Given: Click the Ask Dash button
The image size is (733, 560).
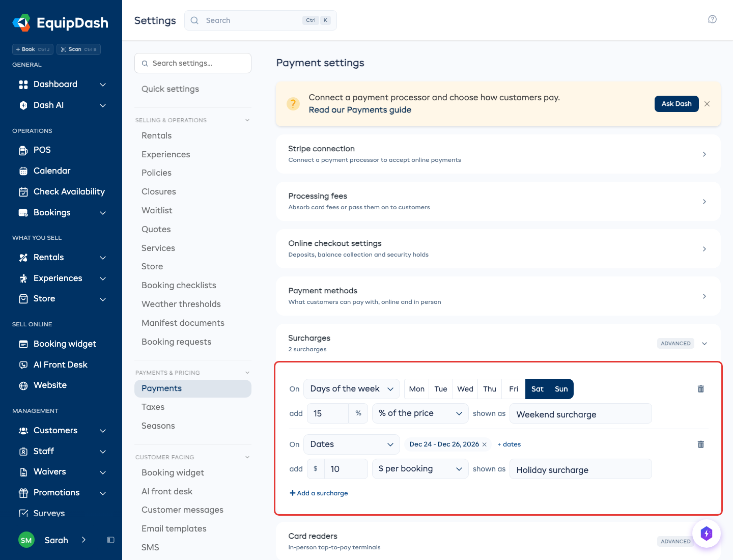Looking at the screenshot, I should (x=676, y=104).
